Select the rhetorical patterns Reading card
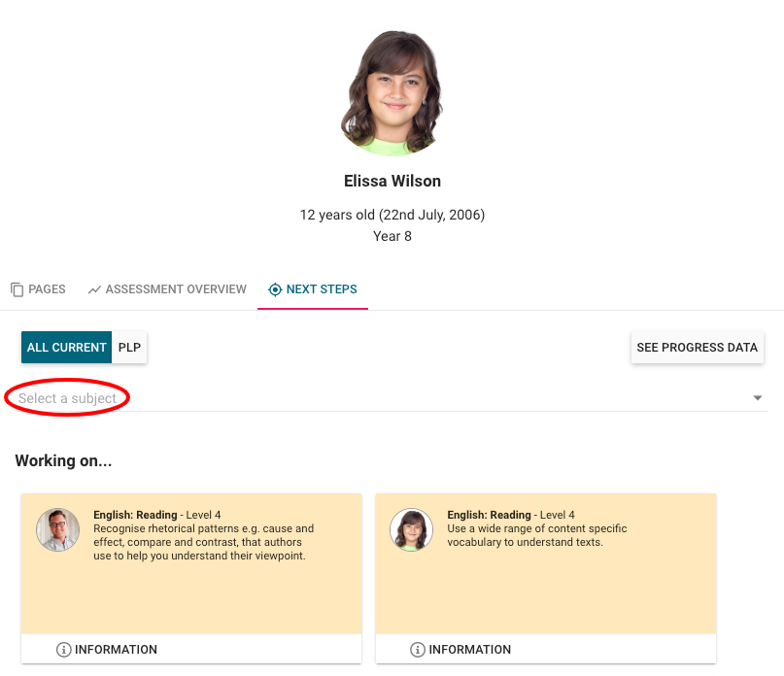Screen dimensions: 784x676 191,573
